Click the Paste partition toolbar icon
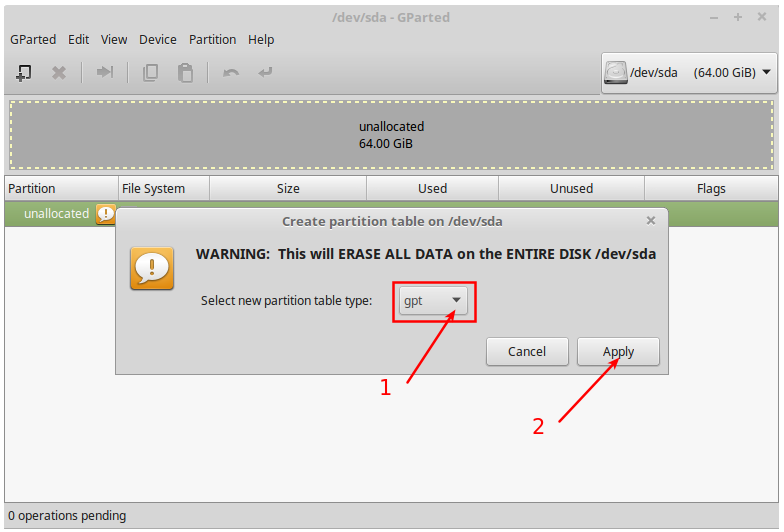Image resolution: width=784 pixels, height=532 pixels. [186, 73]
